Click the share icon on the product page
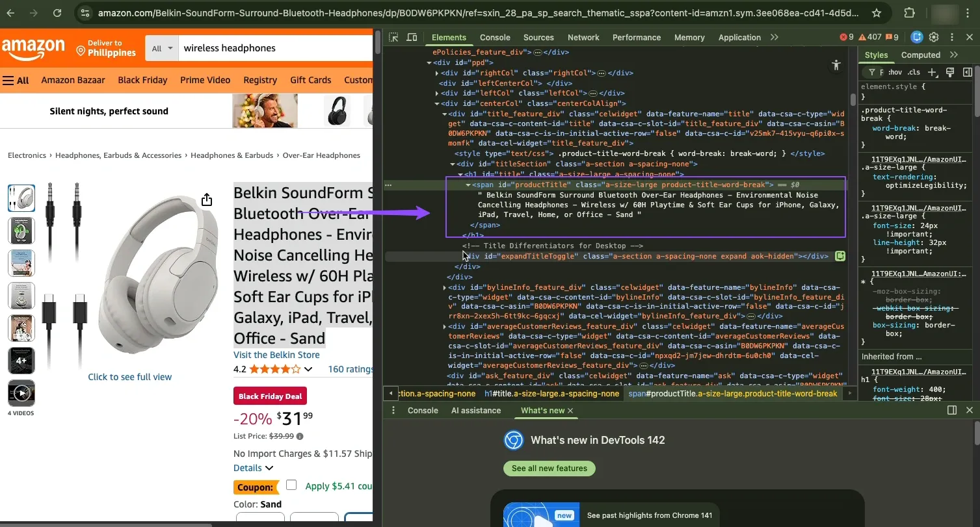The width and height of the screenshot is (980, 527). (x=206, y=199)
